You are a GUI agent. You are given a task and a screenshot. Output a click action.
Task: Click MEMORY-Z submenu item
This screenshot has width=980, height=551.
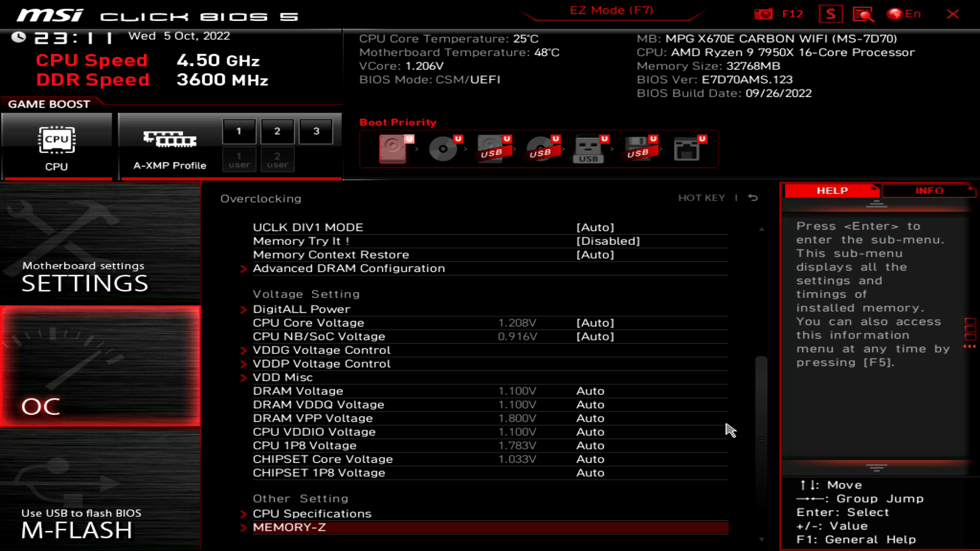point(289,527)
